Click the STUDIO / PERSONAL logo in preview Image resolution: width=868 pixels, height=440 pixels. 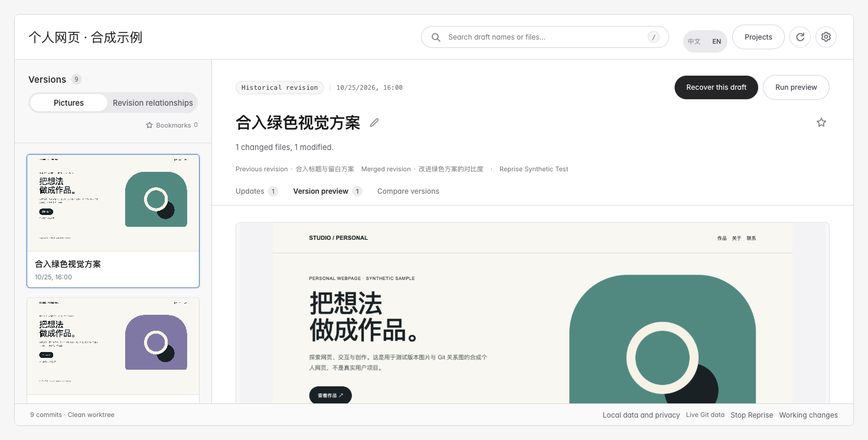point(338,238)
